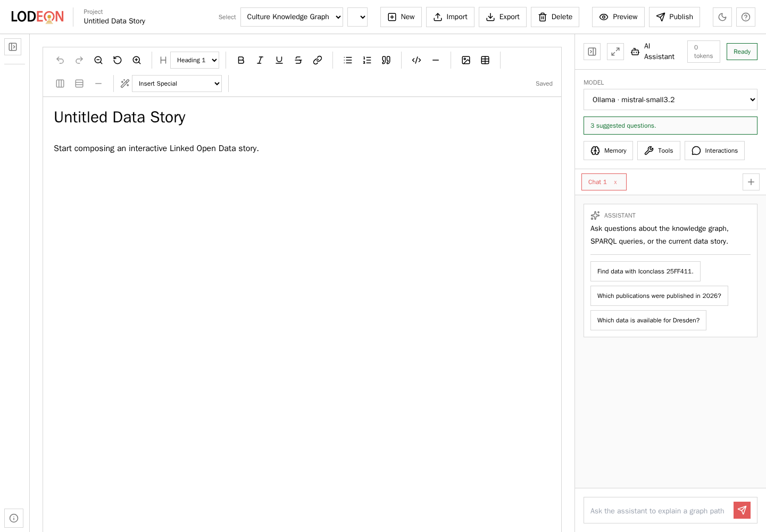766x532 pixels.
Task: Click the Import button
Action: click(x=450, y=17)
